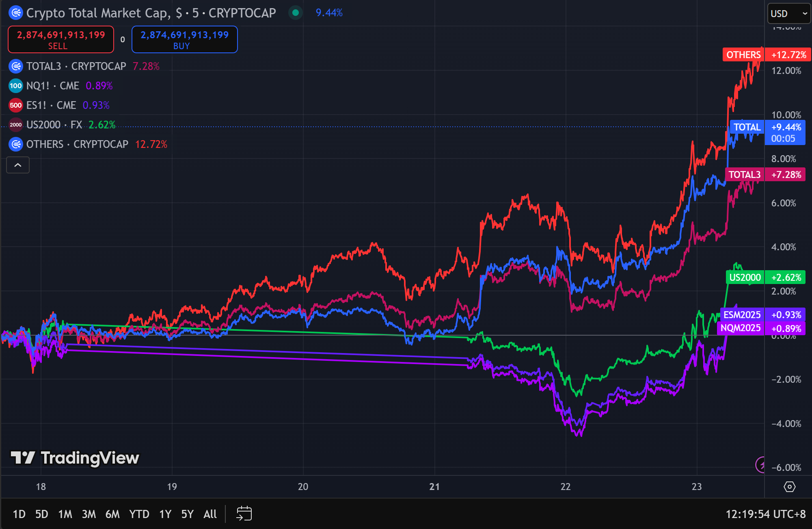This screenshot has width=812, height=529.
Task: Click the NQ1! Nasdaq 100 symbol icon
Action: click(x=15, y=86)
